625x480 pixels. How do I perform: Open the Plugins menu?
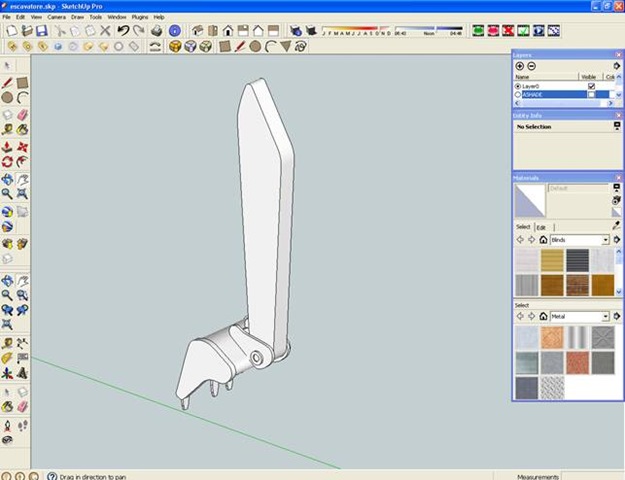tap(140, 17)
